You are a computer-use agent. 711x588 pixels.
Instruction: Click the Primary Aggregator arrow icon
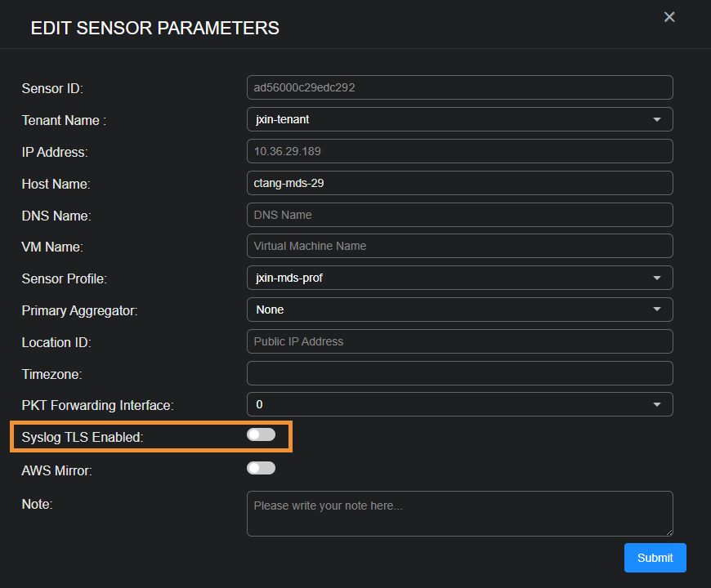click(x=657, y=310)
